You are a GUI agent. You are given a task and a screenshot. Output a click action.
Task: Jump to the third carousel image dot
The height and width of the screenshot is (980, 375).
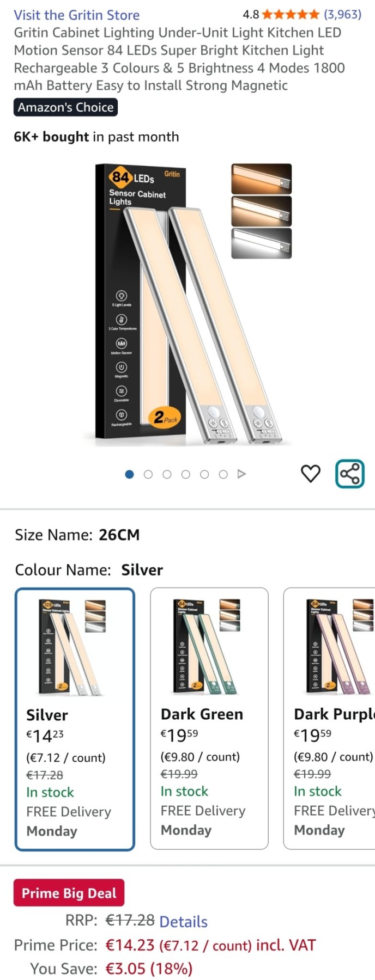167,474
